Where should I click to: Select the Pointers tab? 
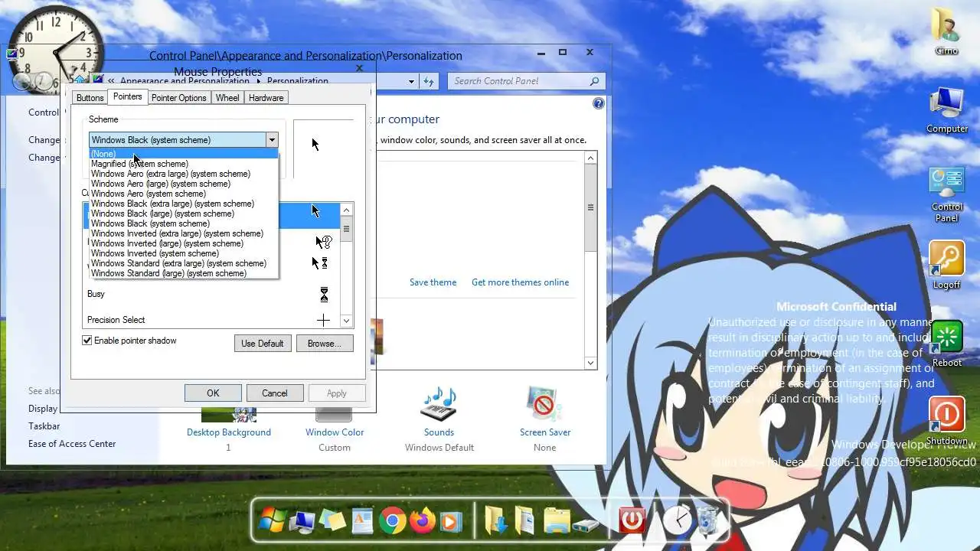(127, 96)
